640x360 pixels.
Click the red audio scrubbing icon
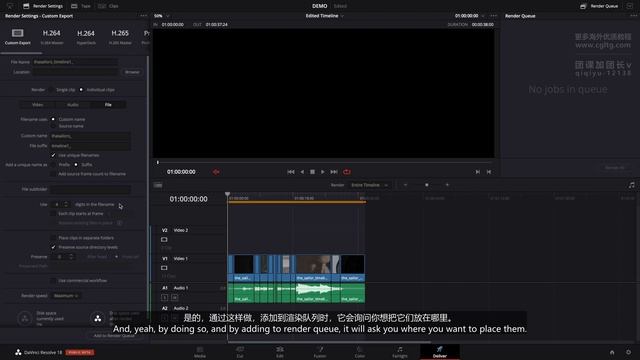(x=216, y=172)
